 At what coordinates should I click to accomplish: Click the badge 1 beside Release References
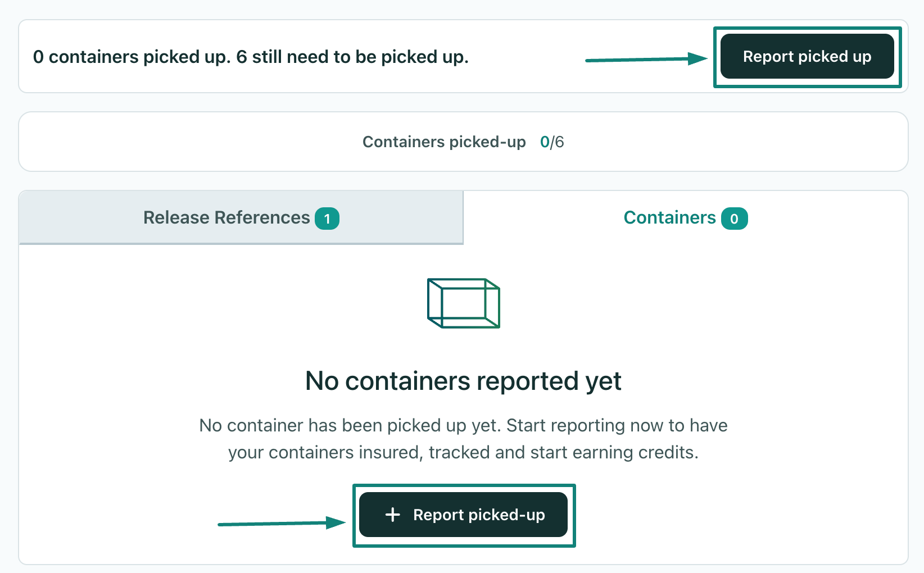327,219
